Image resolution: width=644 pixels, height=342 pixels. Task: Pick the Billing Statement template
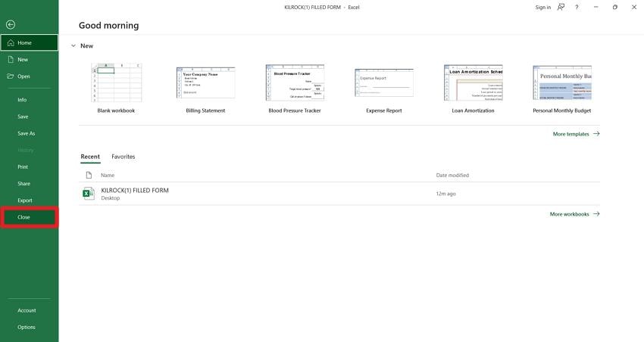click(x=205, y=82)
